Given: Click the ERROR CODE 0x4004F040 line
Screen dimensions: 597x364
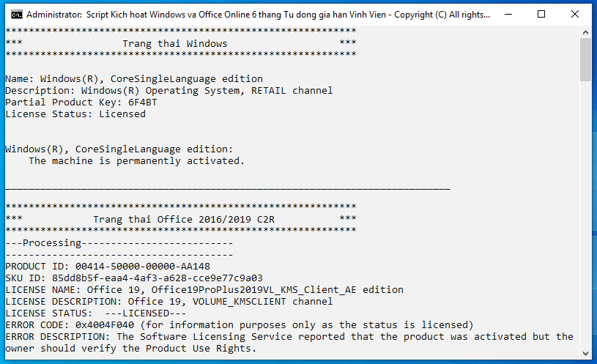Looking at the screenshot, I should coord(239,324).
